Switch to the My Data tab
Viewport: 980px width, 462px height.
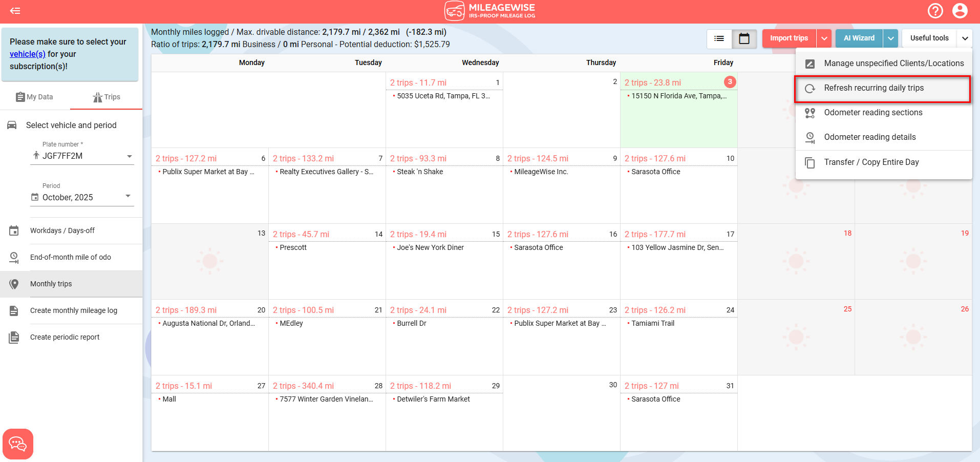tap(35, 97)
